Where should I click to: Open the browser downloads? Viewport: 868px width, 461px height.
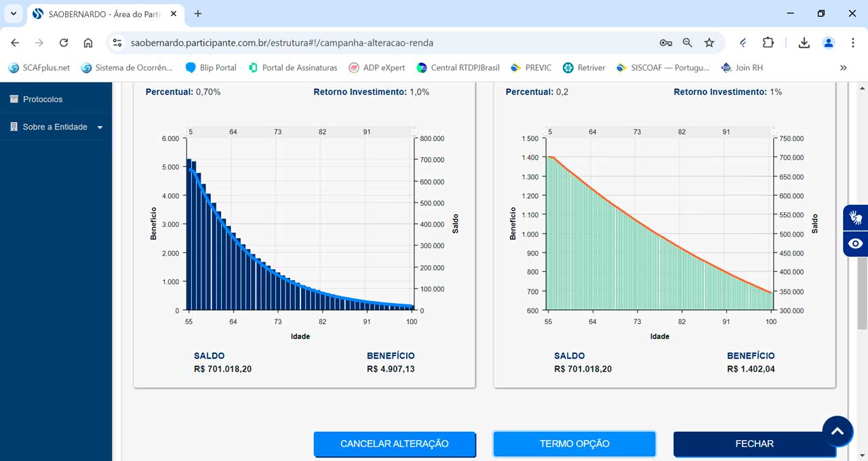click(804, 43)
